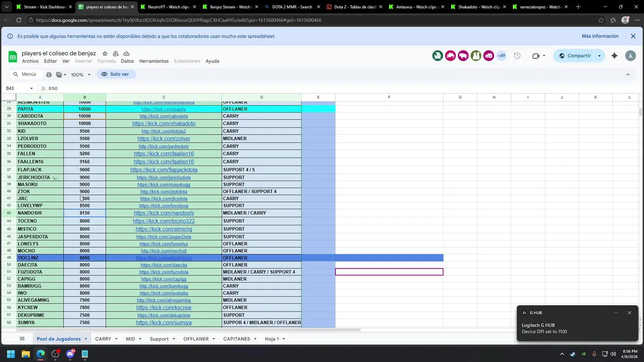This screenshot has height=362, width=644.
Task: Open version history clock icon
Action: pos(517,56)
